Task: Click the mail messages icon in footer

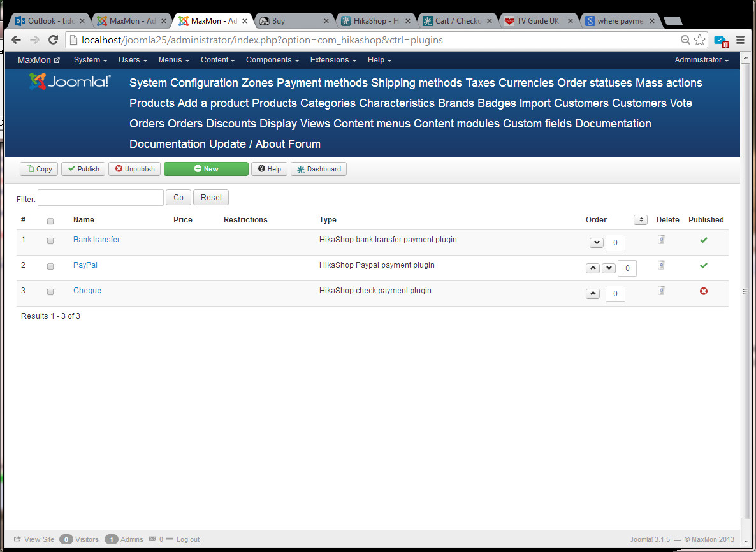Action: [x=152, y=539]
